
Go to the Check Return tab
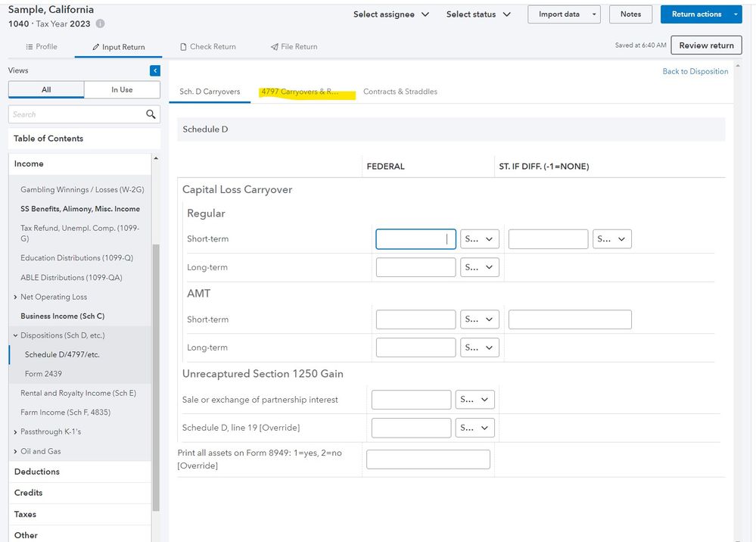point(207,47)
